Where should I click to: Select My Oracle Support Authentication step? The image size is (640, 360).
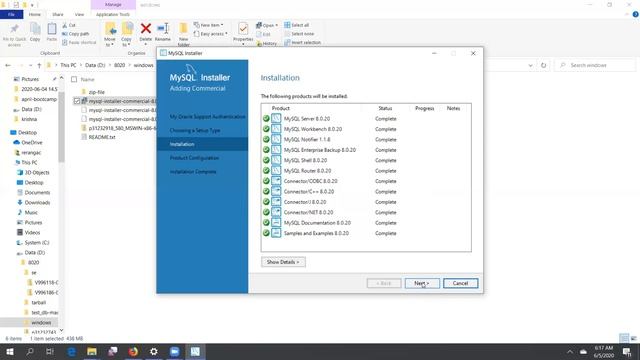coord(208,117)
